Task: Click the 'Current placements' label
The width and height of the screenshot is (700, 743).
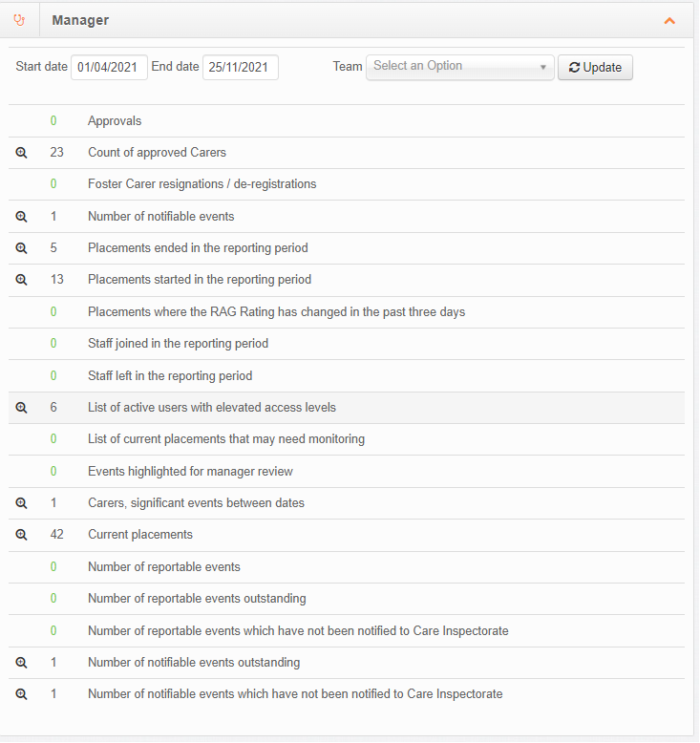Action: (x=140, y=535)
